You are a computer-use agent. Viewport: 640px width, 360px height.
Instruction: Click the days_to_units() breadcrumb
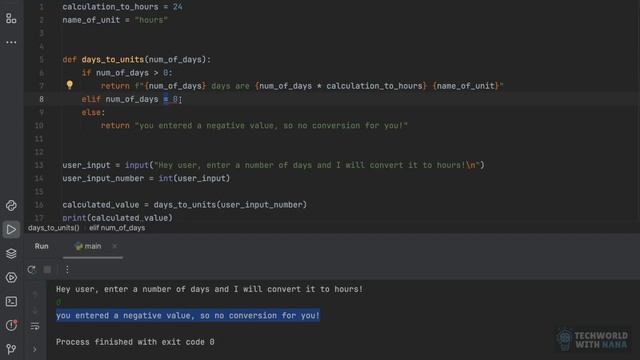tap(53, 228)
